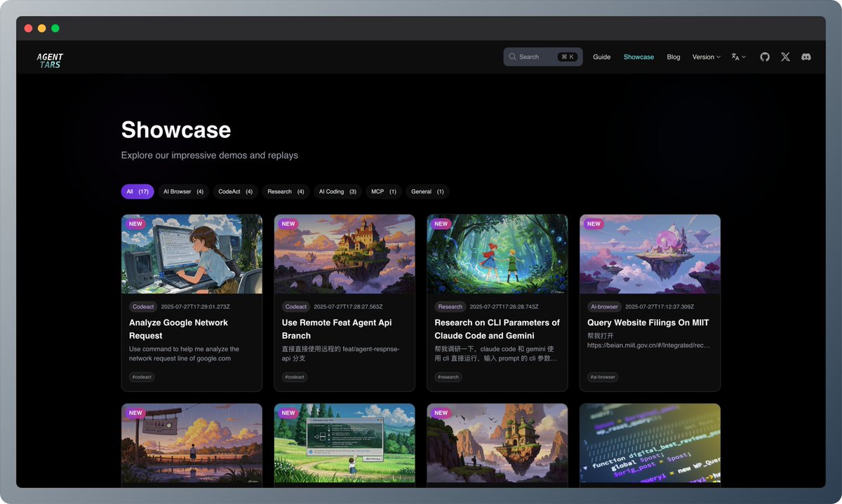Click description mentioning beian.miit.gov.cn
This screenshot has height=504, width=842.
649,340
